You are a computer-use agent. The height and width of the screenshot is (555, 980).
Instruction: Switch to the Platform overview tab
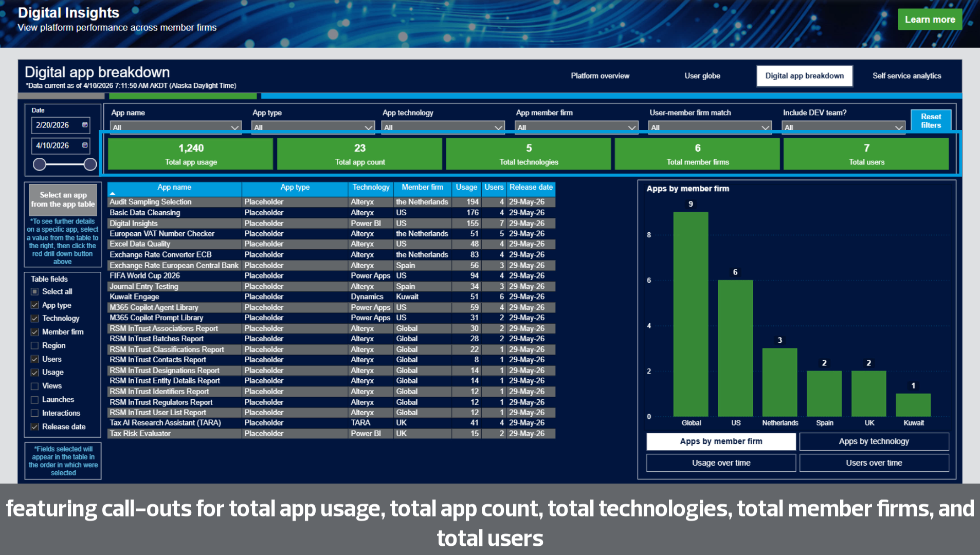point(600,76)
